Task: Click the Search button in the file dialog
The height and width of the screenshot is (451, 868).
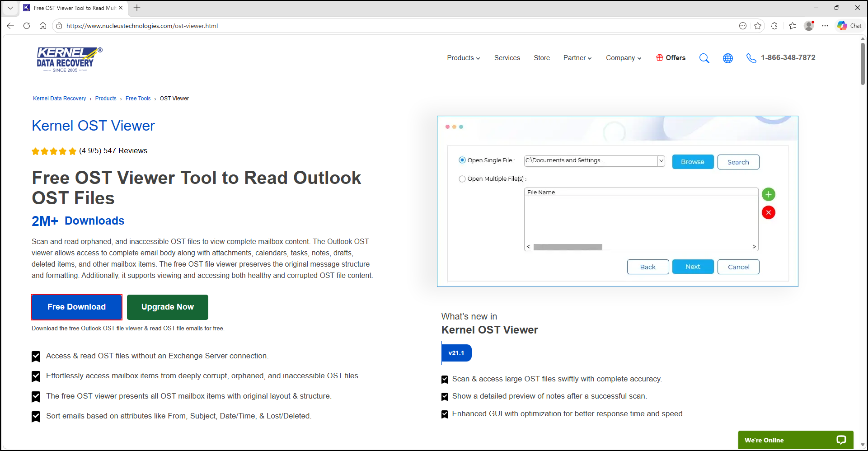Action: click(738, 162)
